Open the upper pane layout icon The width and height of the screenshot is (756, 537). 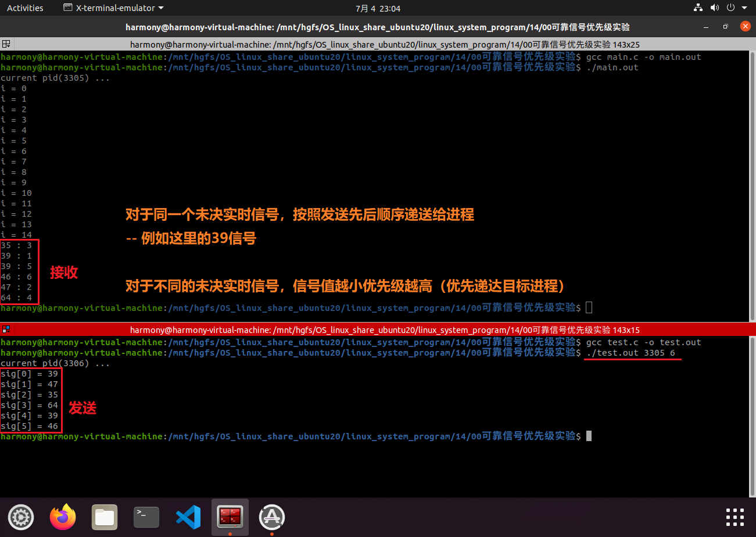(x=5, y=44)
